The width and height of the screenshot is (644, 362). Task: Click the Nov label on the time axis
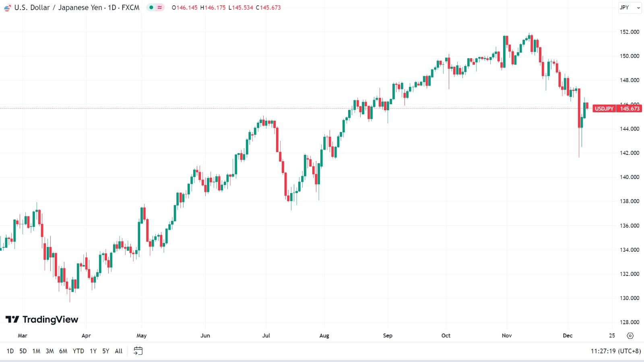point(507,335)
